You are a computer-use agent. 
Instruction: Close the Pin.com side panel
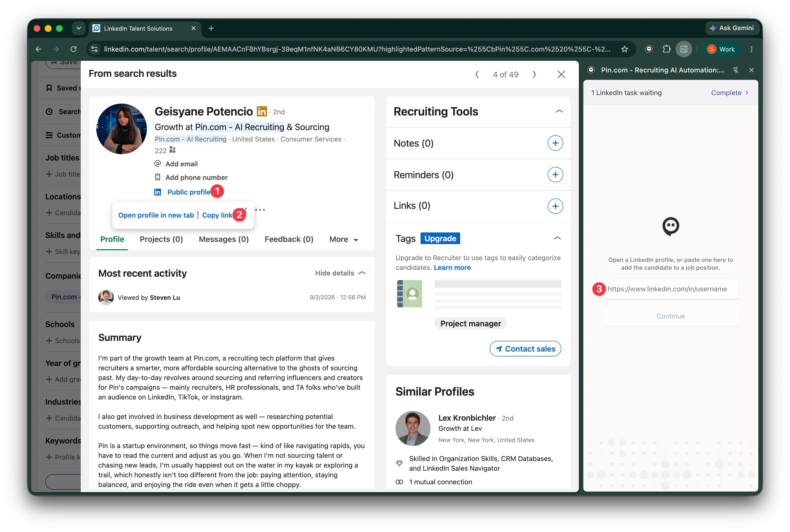(x=751, y=70)
